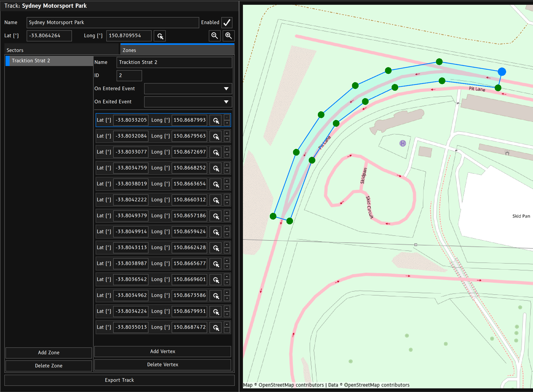
Task: Move vertex -33.8049379 up in order
Action: coord(227,213)
